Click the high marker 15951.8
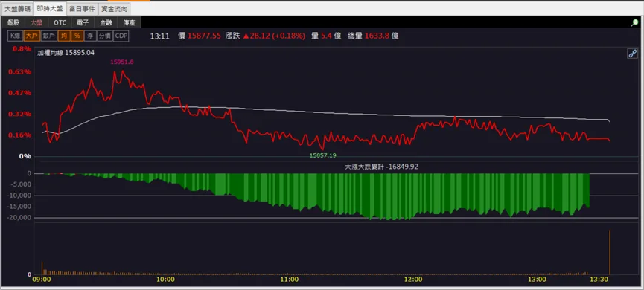The height and width of the screenshot is (290, 644). (122, 62)
